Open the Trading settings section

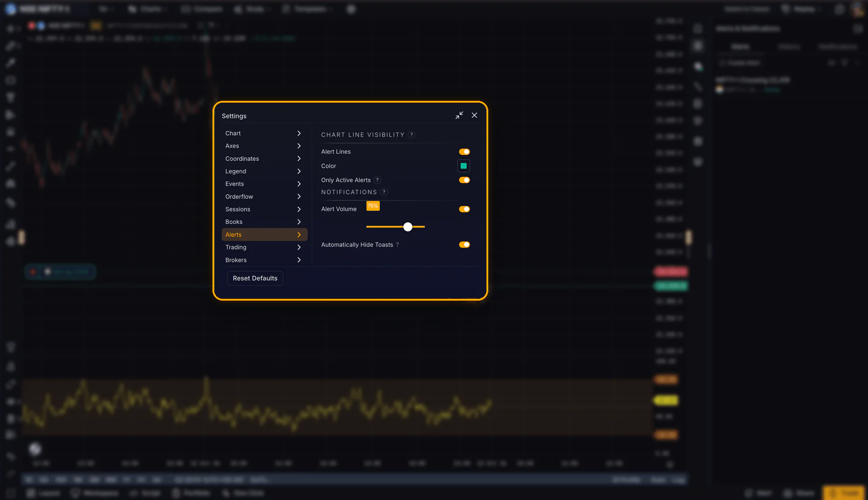264,247
